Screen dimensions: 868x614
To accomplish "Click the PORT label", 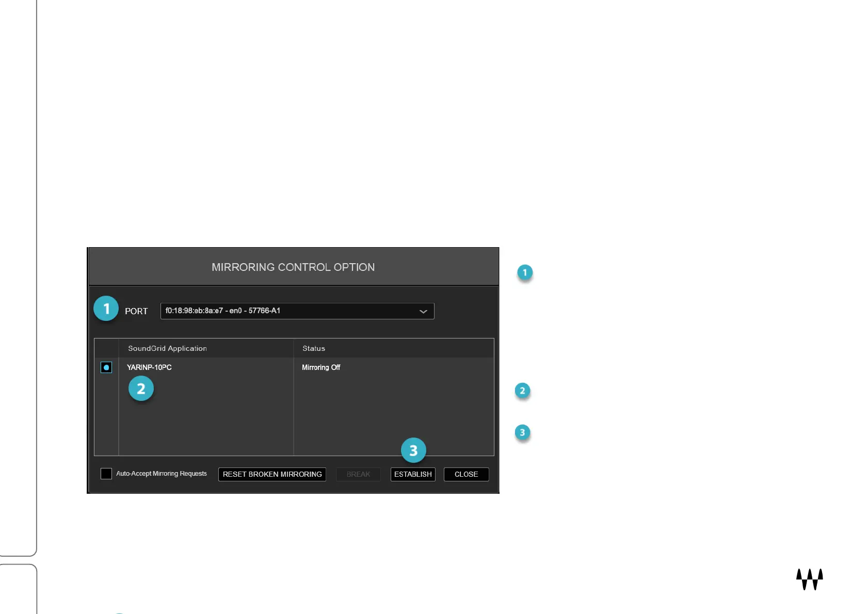I will [x=136, y=311].
